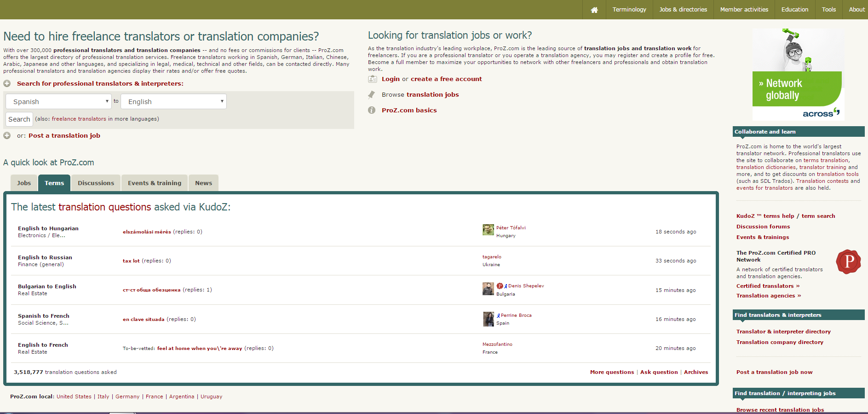Open Events & trainings sidebar link
The height and width of the screenshot is (414, 868).
[x=763, y=237]
